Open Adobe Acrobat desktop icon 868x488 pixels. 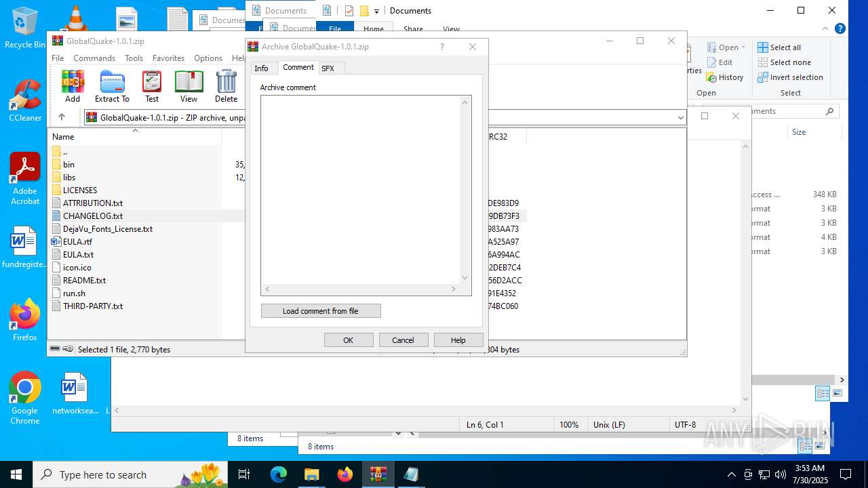[x=25, y=179]
